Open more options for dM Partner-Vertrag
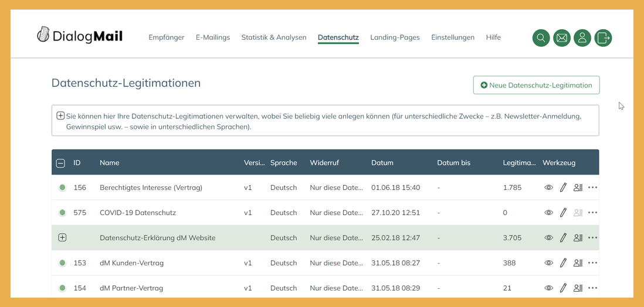Screen dimensions: 644x307 click(x=592, y=288)
